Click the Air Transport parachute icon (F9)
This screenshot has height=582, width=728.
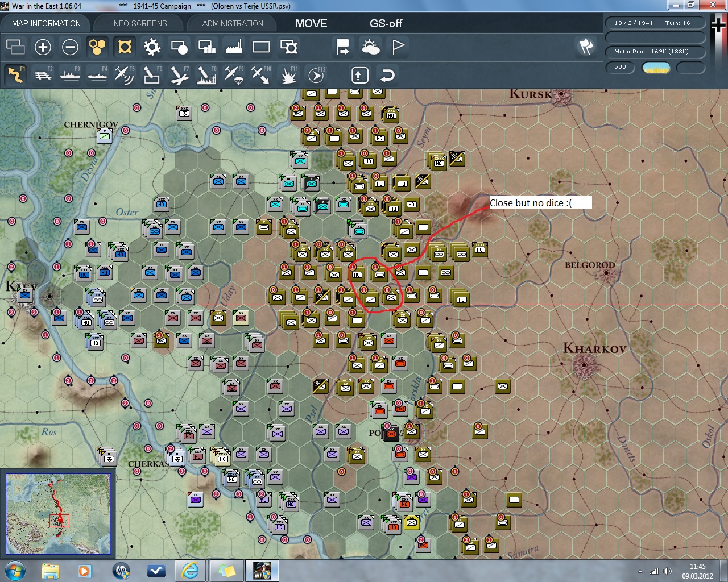234,75
